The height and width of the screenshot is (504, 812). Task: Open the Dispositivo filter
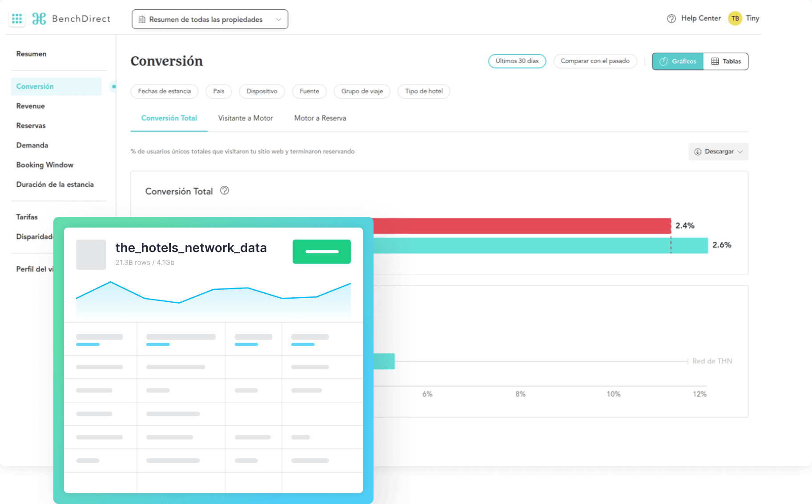(261, 91)
